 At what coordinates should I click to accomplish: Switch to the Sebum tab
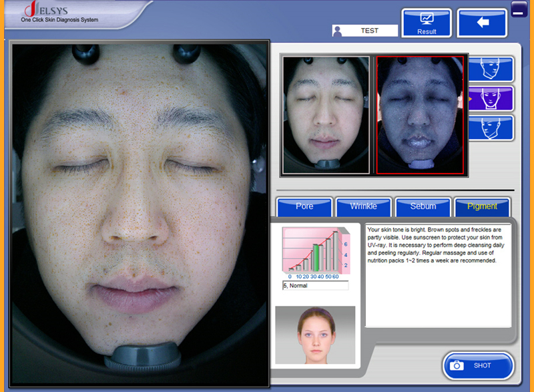pos(423,206)
